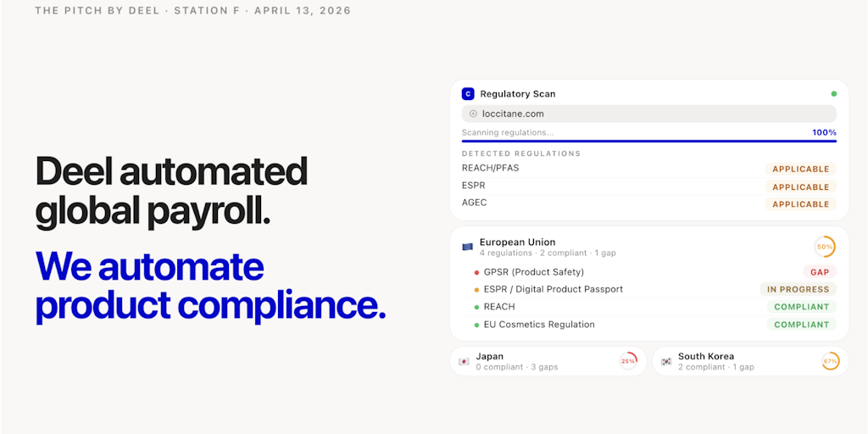Click Japan's 25% compliance ring
868x434 pixels.
(628, 361)
